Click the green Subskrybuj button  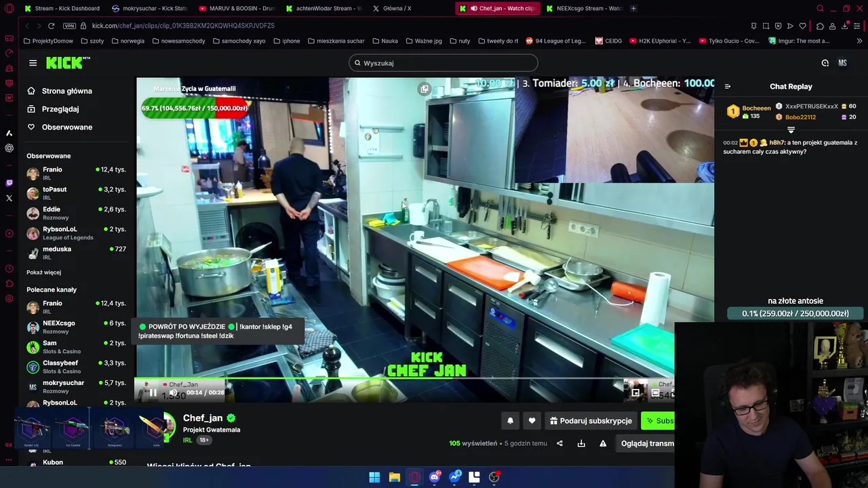(658, 421)
